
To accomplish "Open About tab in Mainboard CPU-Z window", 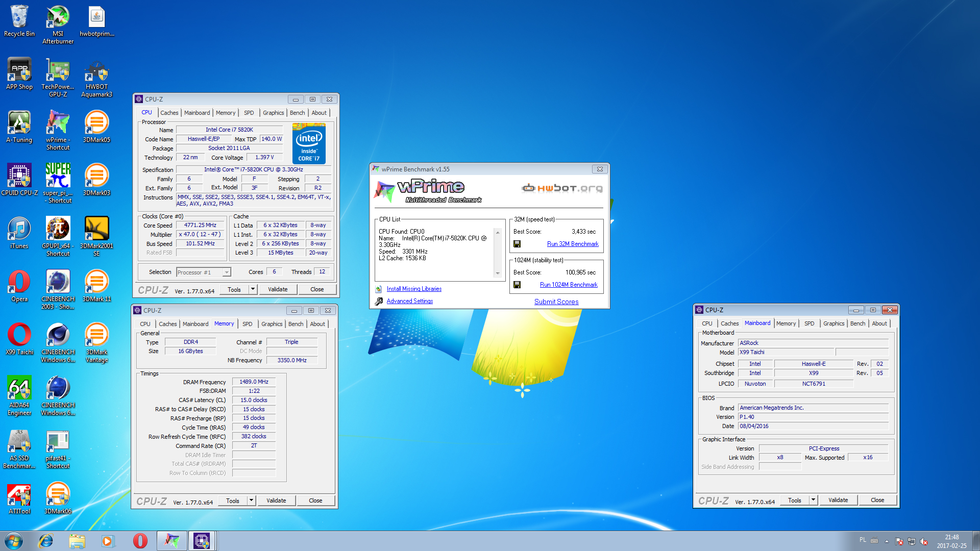I will pyautogui.click(x=879, y=323).
